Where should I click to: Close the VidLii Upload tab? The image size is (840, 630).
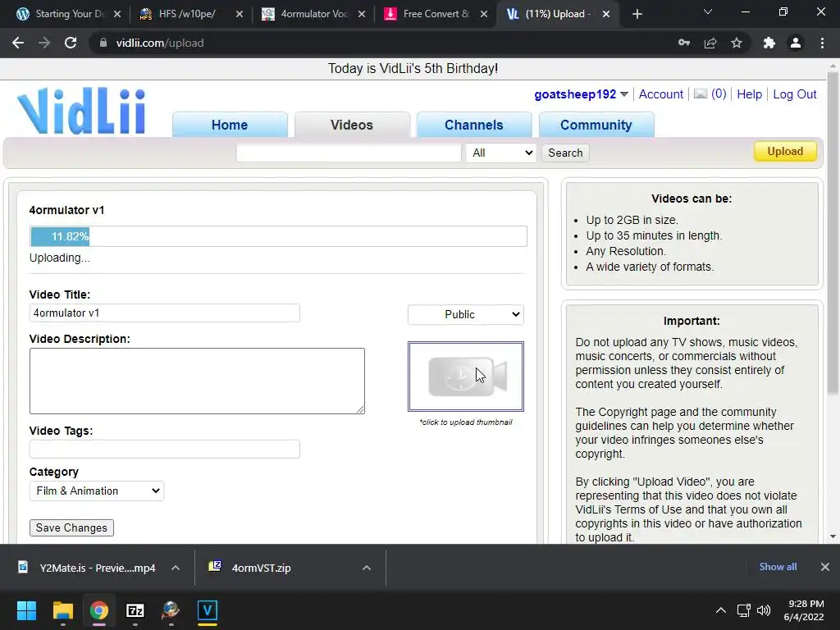click(606, 14)
